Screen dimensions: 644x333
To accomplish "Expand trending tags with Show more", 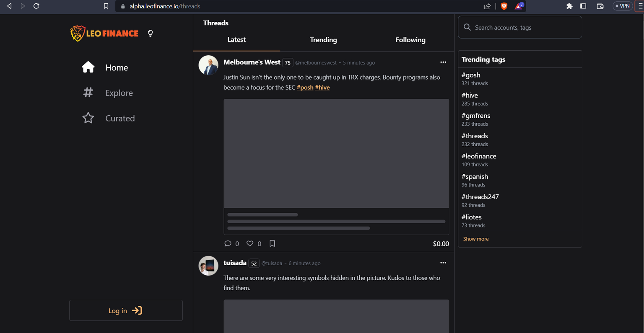I will [x=476, y=239].
